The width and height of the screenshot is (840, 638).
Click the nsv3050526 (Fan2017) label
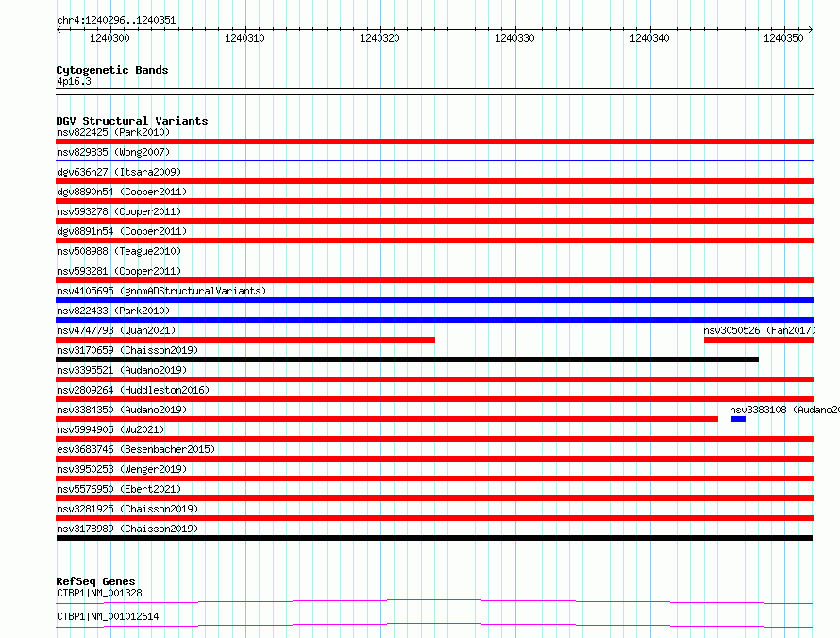[x=760, y=330]
